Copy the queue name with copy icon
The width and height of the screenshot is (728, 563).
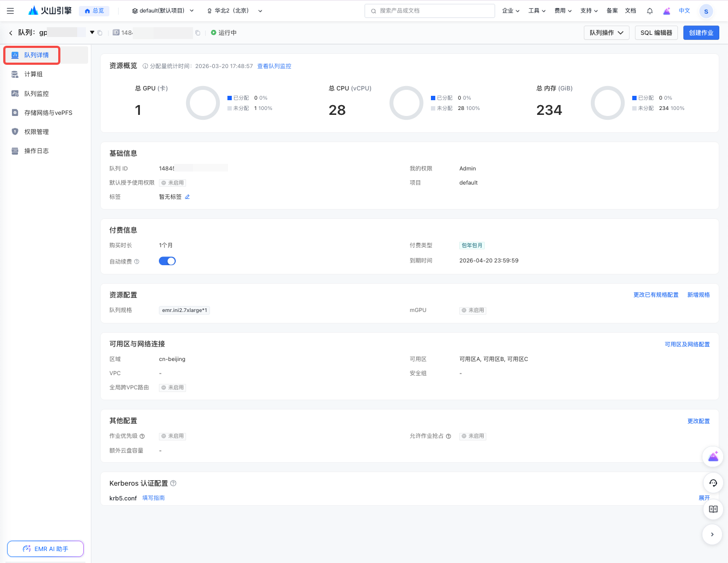[100, 33]
